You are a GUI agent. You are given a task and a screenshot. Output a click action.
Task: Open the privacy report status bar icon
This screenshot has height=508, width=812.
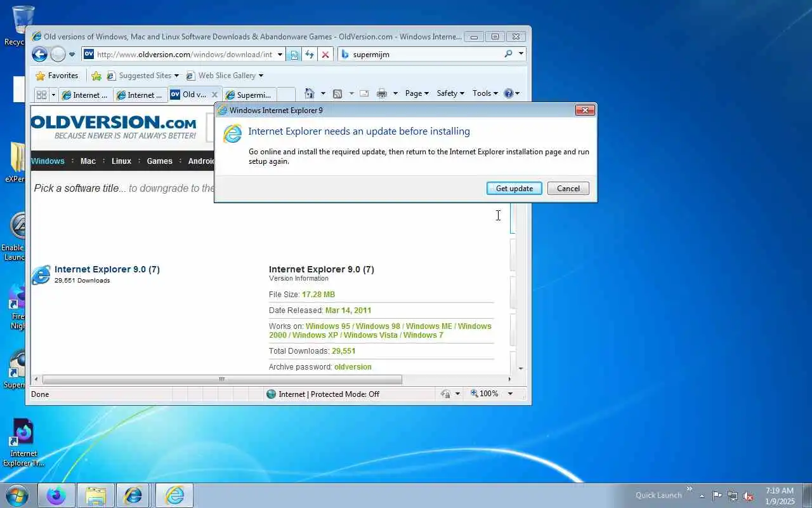pyautogui.click(x=445, y=394)
